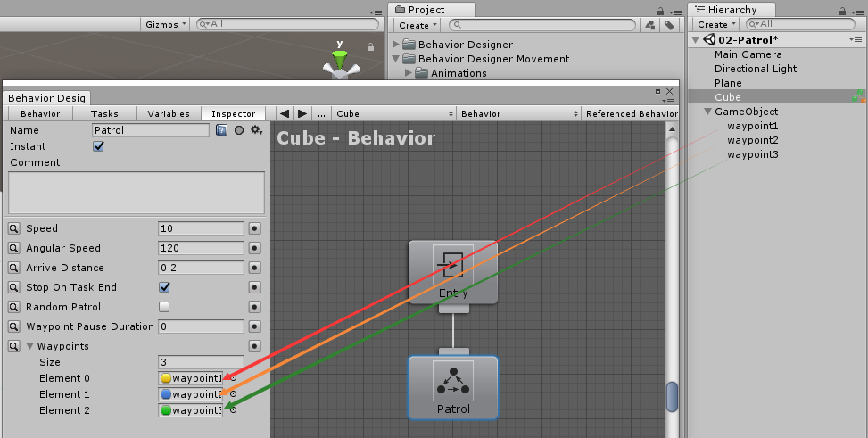Open the Cube object dropdown
Image resolution: width=868 pixels, height=438 pixels.
[394, 113]
